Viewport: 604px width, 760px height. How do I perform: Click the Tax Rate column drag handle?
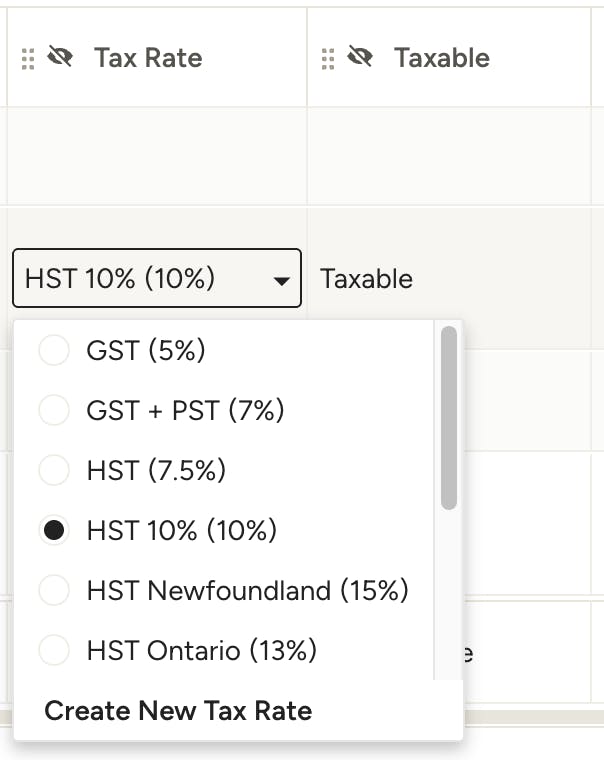click(x=28, y=59)
